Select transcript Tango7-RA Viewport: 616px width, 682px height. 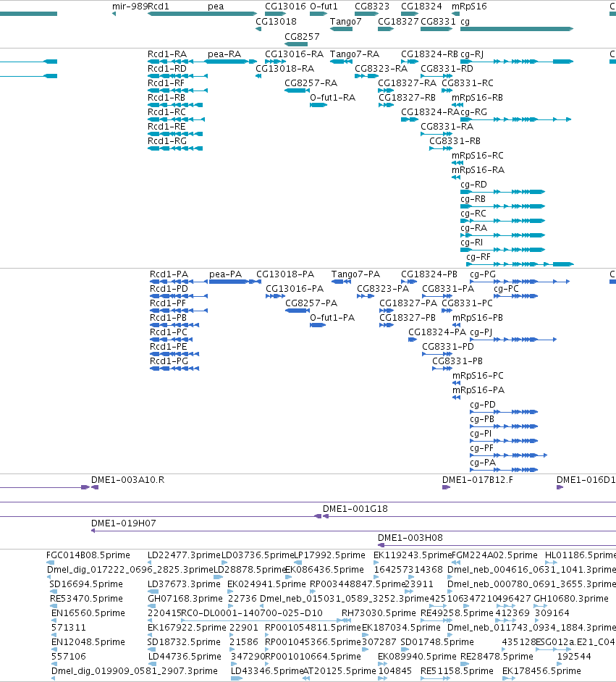click(354, 54)
